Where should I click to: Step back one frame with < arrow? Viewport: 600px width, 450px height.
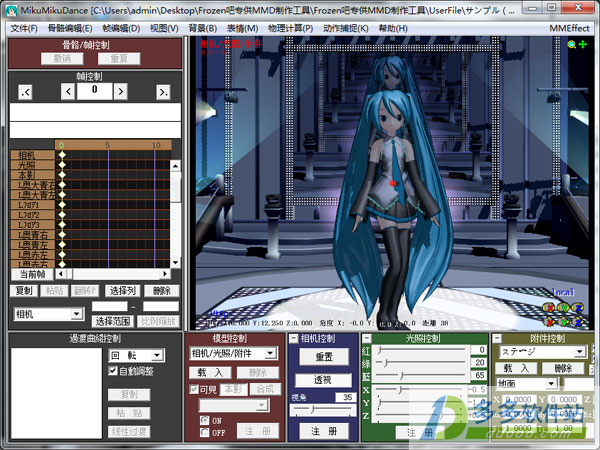[x=68, y=91]
